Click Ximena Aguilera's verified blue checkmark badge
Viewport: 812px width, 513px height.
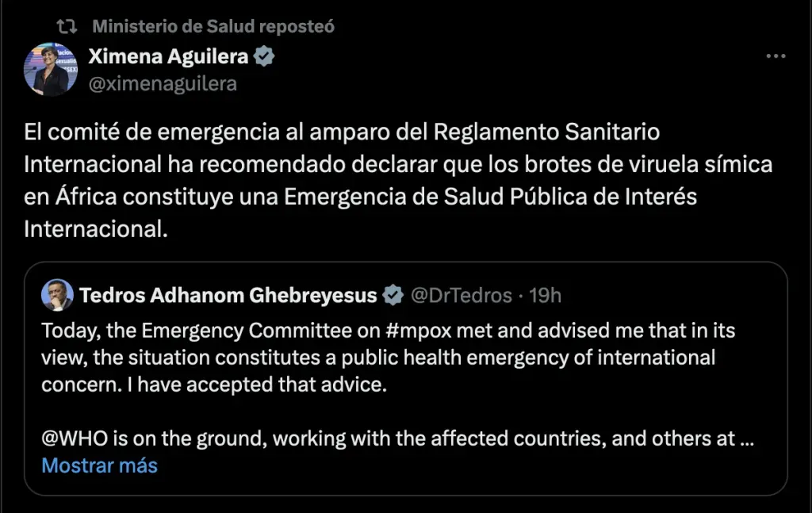point(264,56)
